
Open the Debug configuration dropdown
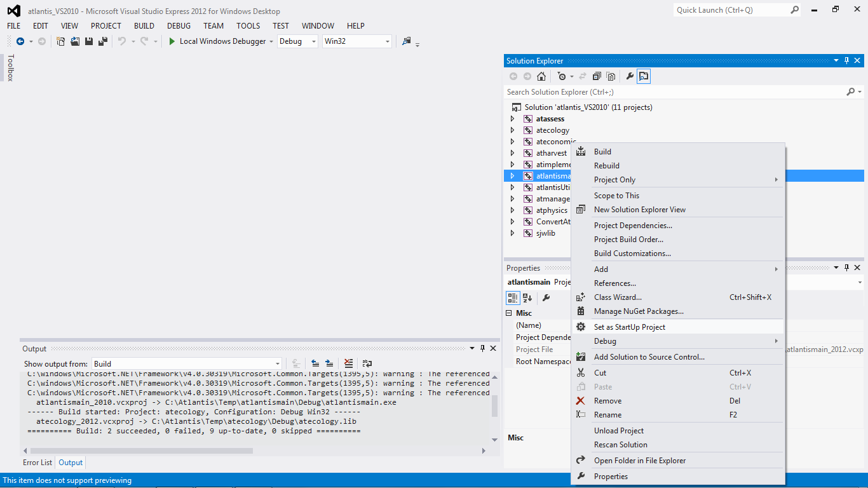[297, 41]
